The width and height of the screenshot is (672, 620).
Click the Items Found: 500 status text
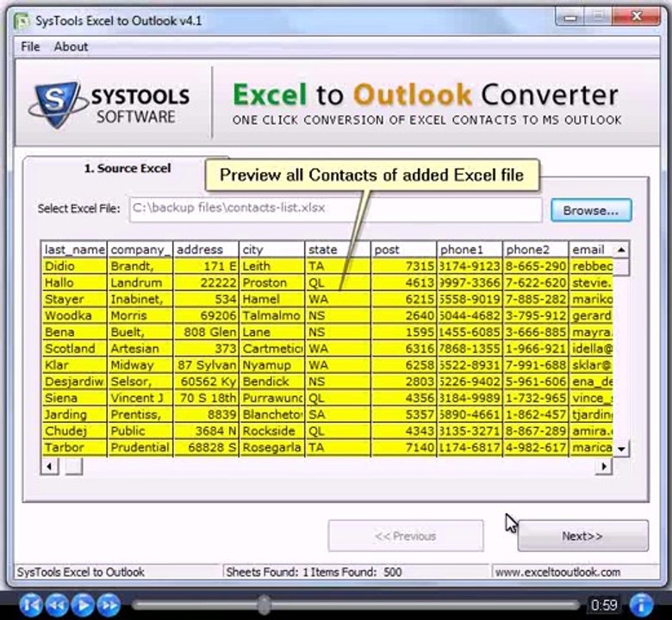[356, 572]
